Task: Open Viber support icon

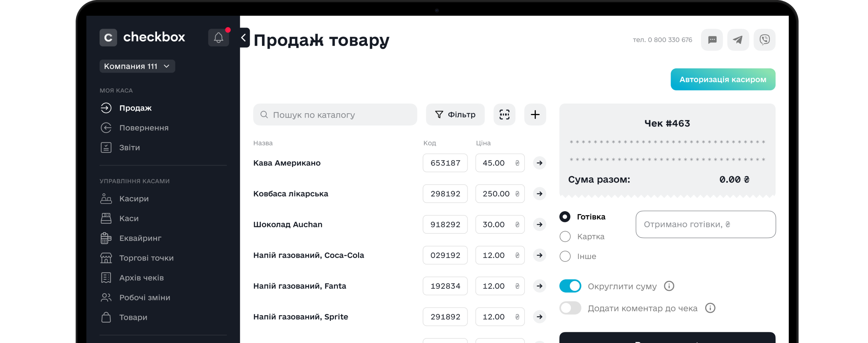Action: tap(764, 40)
